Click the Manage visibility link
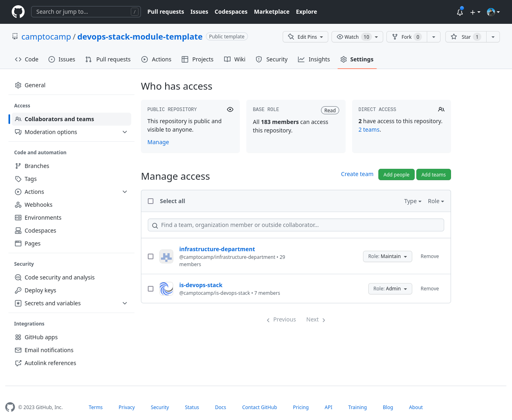The height and width of the screenshot is (420, 512). click(158, 142)
